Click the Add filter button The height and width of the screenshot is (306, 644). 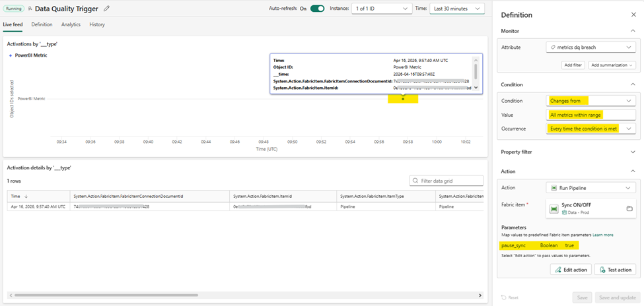tap(573, 65)
